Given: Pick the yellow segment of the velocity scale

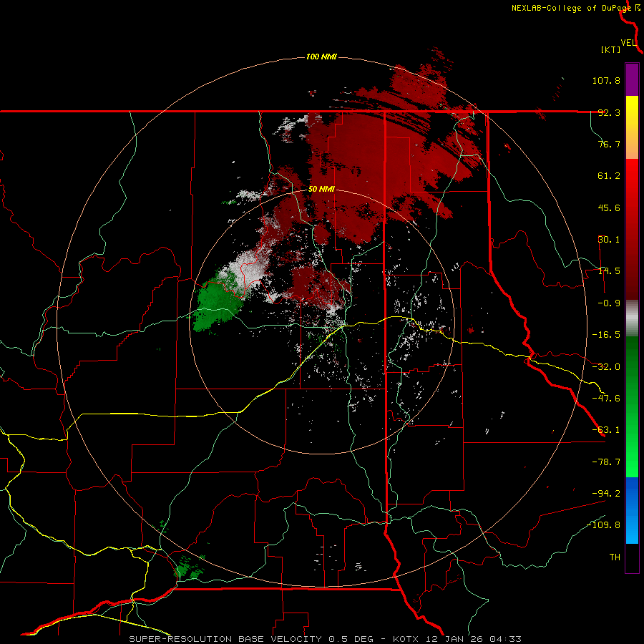Looking at the screenshot, I should pos(632,112).
